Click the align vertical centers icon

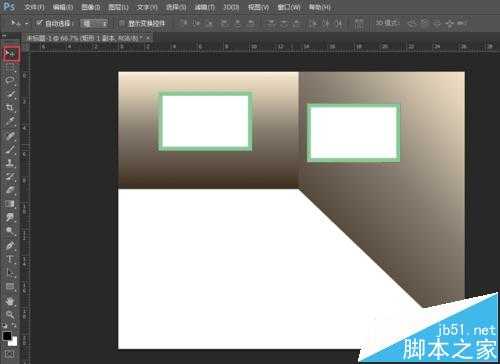(196, 23)
